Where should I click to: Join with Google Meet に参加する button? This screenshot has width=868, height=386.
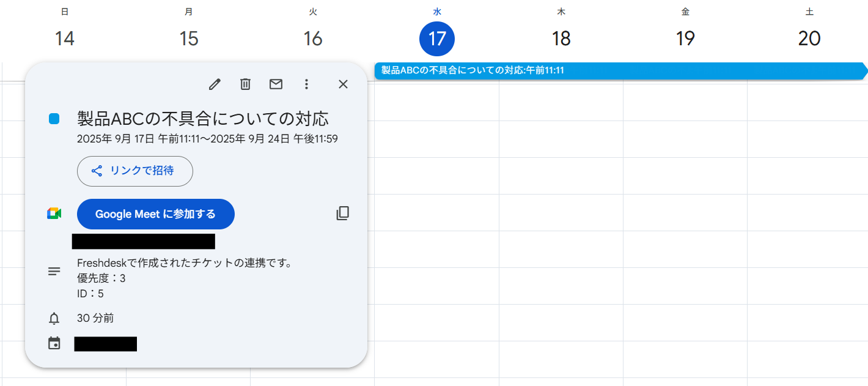[156, 214]
